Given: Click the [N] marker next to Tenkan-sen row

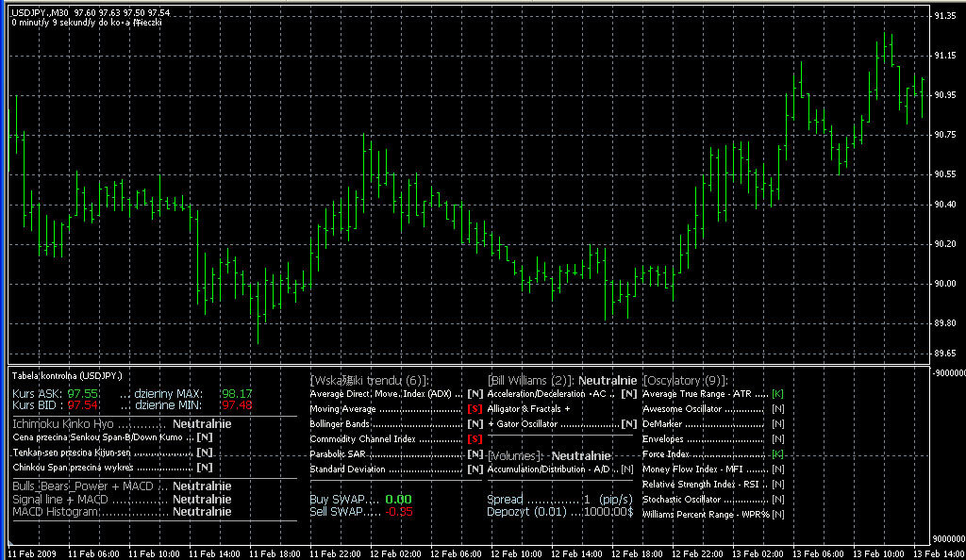Looking at the screenshot, I should [x=204, y=453].
